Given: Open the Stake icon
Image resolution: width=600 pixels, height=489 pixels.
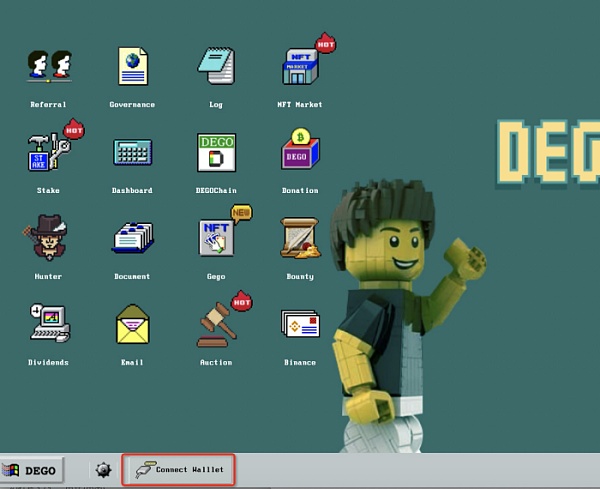Looking at the screenshot, I should pos(48,152).
